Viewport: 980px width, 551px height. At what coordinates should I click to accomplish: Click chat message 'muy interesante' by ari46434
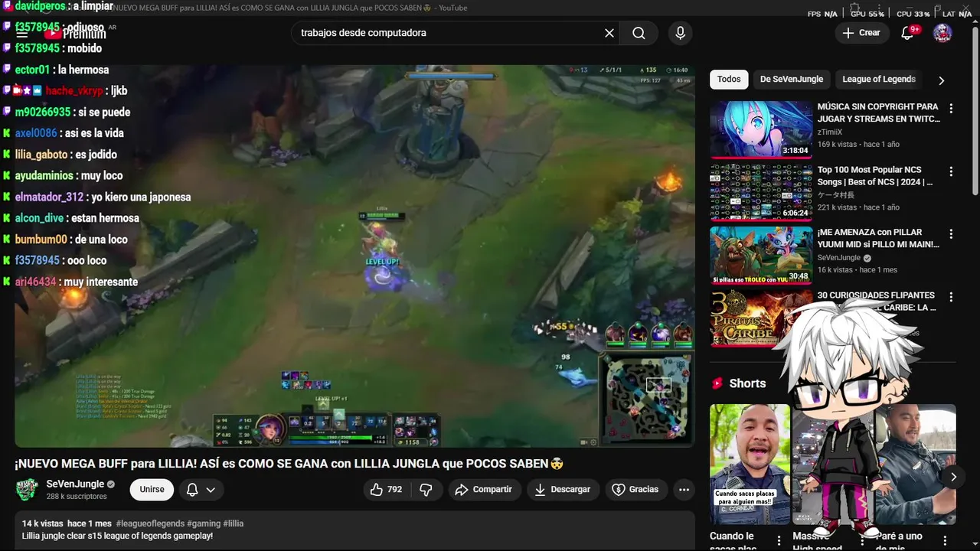[x=100, y=282]
